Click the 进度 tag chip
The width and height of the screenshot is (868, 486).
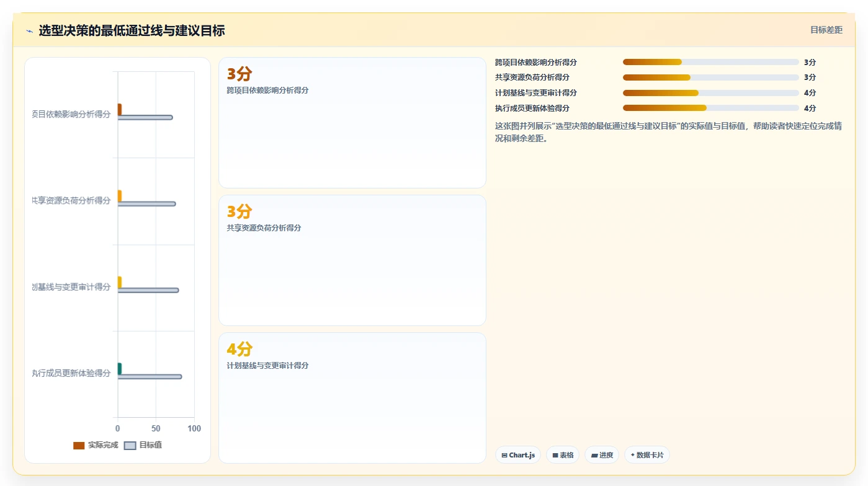(x=602, y=455)
